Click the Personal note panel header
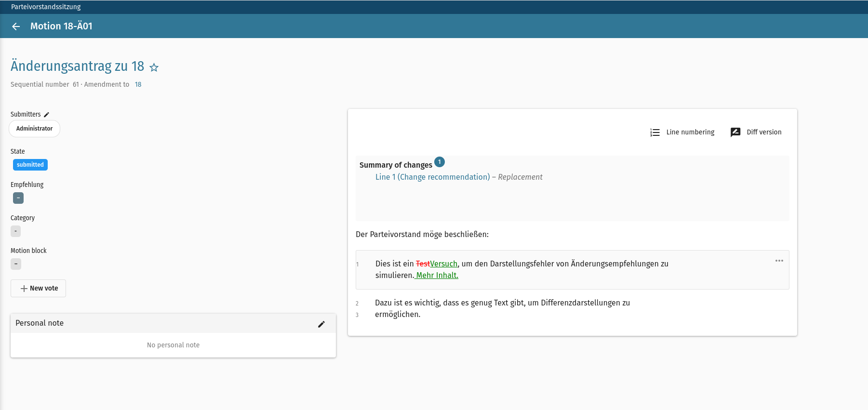This screenshot has height=410, width=868. tap(173, 323)
